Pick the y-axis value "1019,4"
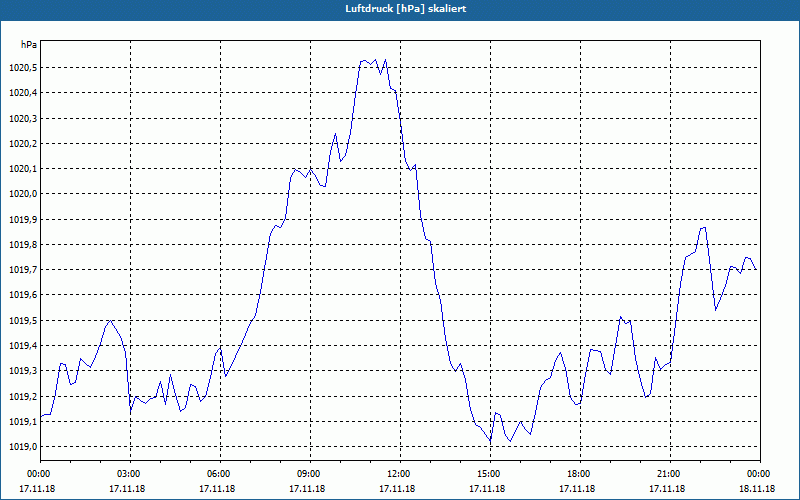This screenshot has width=800, height=500. (23, 346)
